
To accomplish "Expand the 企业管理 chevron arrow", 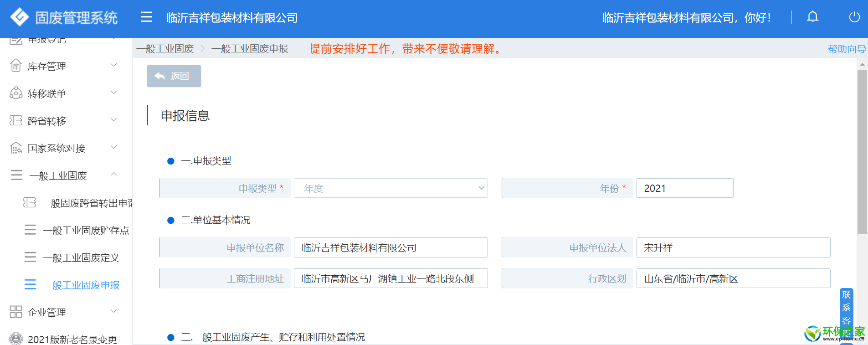I will [x=114, y=312].
